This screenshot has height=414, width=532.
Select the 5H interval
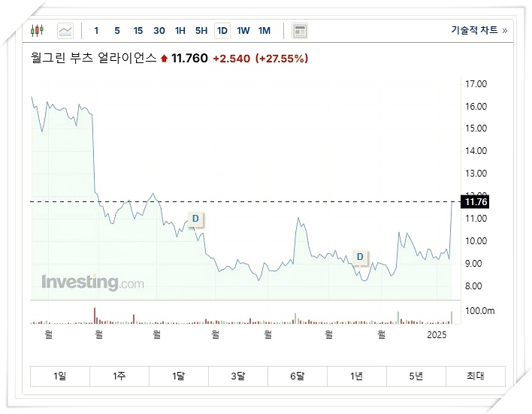(201, 31)
